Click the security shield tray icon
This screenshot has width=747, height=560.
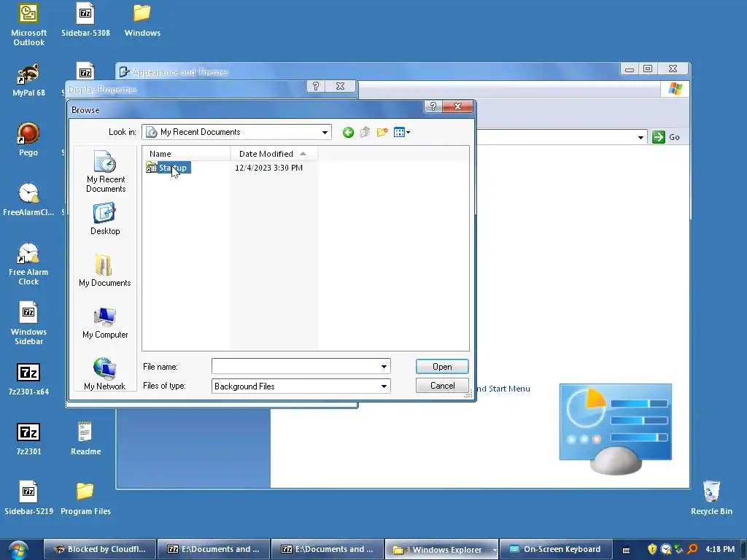pos(652,549)
